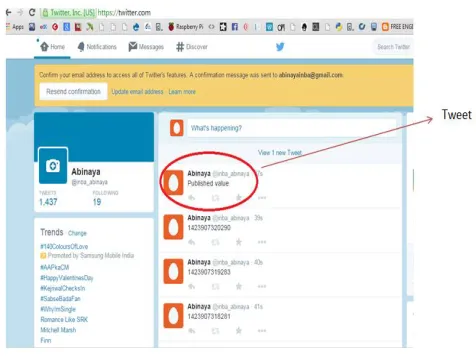Click tweet text 1423907319283
This screenshot has height=364, width=476.
click(209, 272)
